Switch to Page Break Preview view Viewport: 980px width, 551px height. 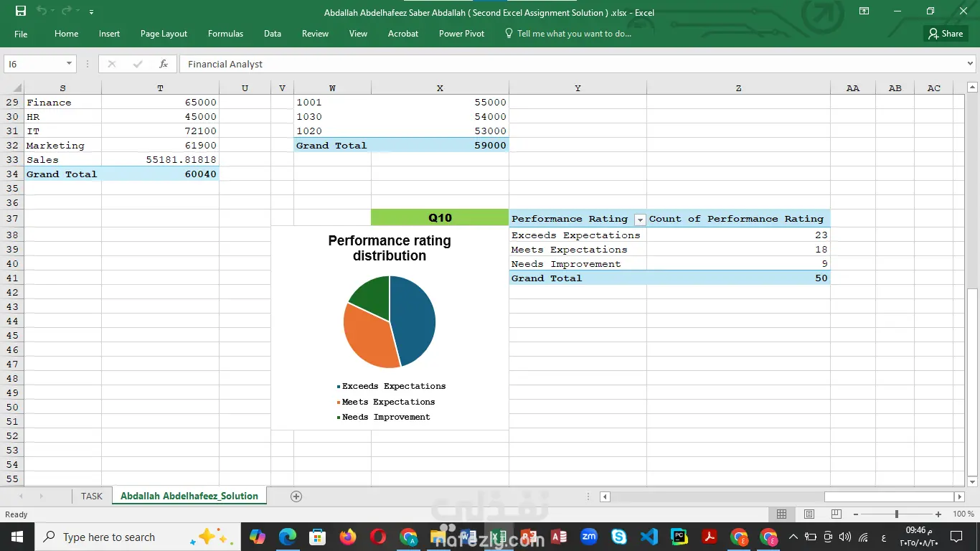tap(836, 514)
